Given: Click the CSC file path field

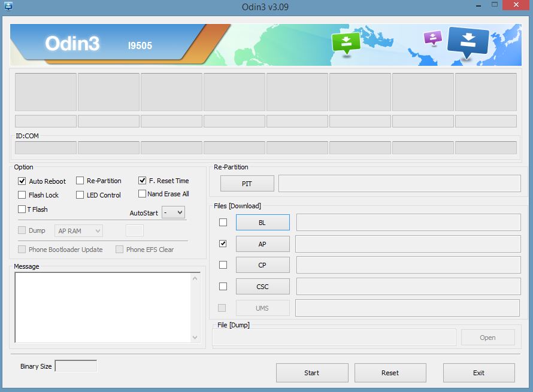Looking at the screenshot, I should [x=408, y=286].
